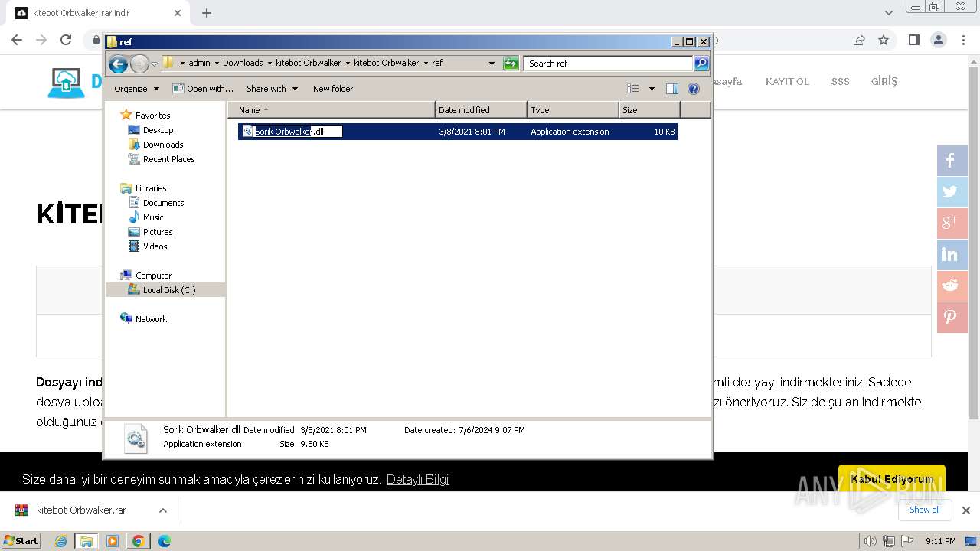Open the Share with dropdown
Screen dimensions: 980x551
[x=272, y=89]
